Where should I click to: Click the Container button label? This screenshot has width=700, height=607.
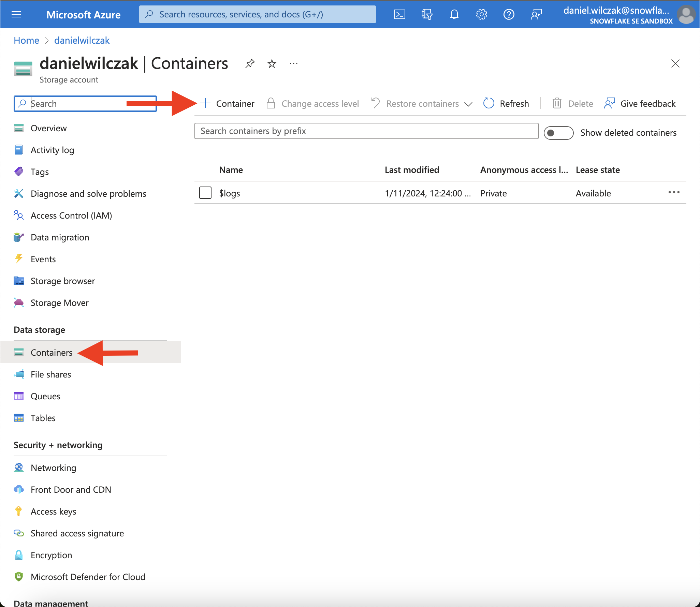coord(235,104)
